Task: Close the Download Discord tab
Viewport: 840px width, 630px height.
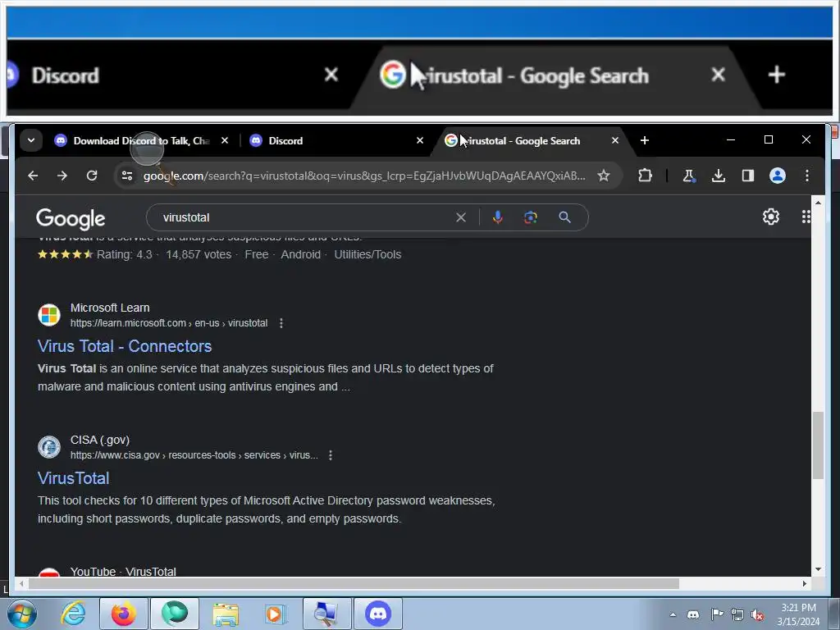Action: tap(225, 140)
